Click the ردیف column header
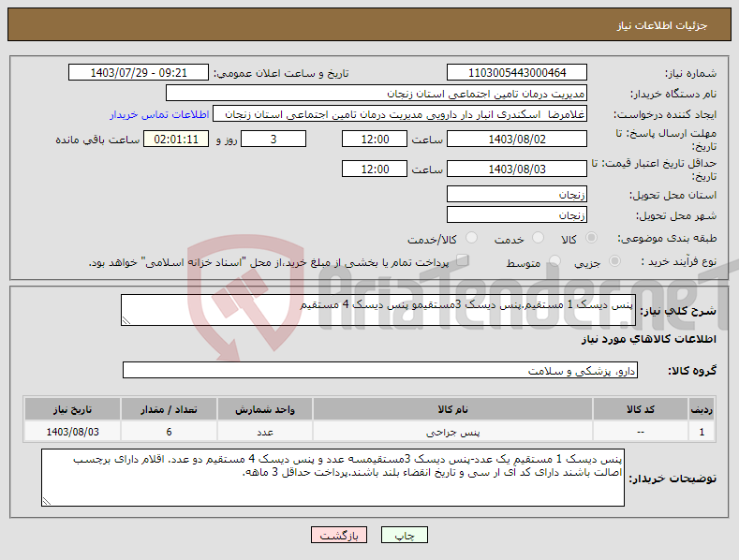This screenshot has width=739, height=560. click(702, 409)
